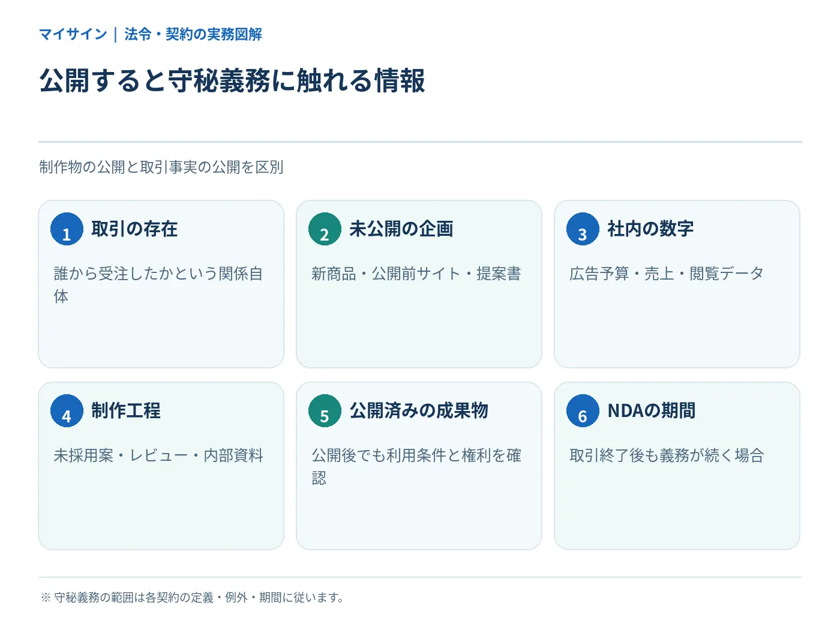Select the 未公開の企画 card heading
This screenshot has width=840, height=630.
point(401,229)
